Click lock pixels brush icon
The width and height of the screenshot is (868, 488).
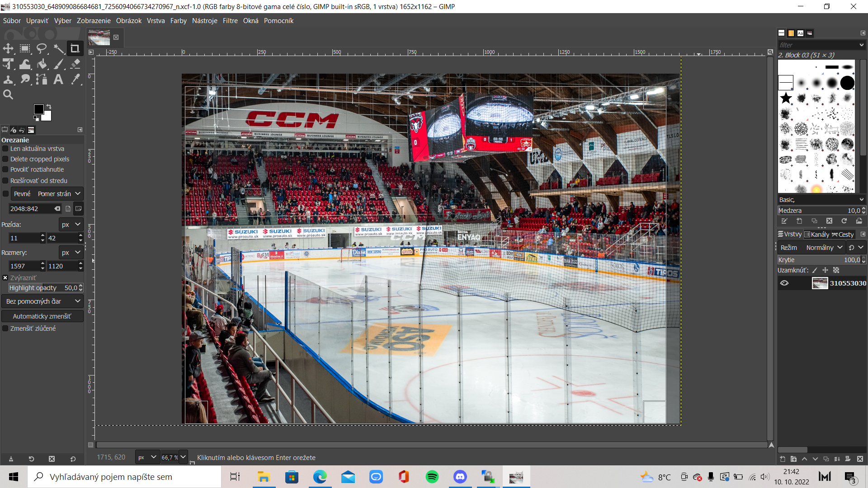(815, 270)
